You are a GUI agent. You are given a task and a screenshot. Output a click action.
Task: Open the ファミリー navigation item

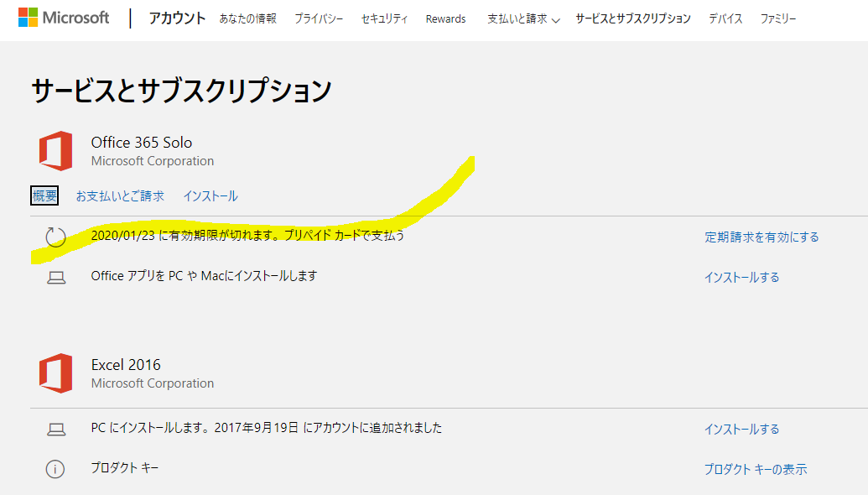click(778, 18)
